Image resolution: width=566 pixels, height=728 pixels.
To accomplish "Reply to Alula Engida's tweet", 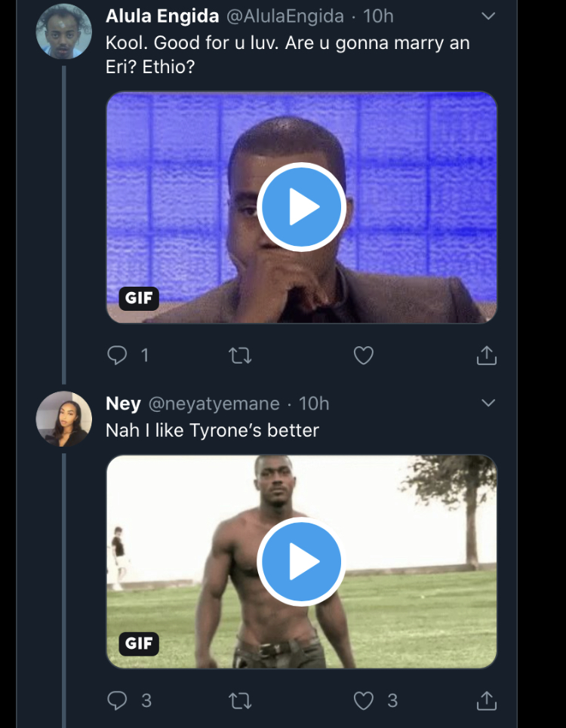I will (117, 355).
